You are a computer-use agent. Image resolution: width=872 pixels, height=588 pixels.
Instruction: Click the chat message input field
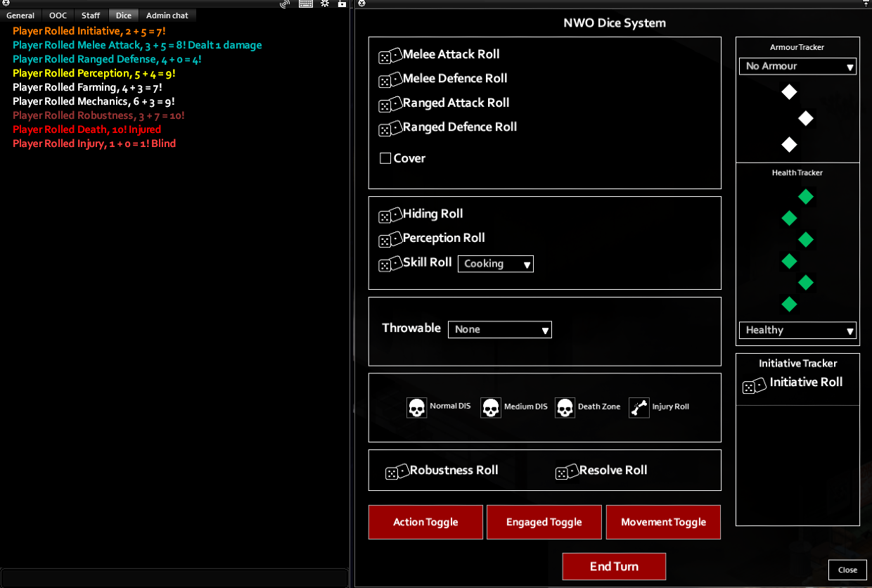tap(174, 577)
